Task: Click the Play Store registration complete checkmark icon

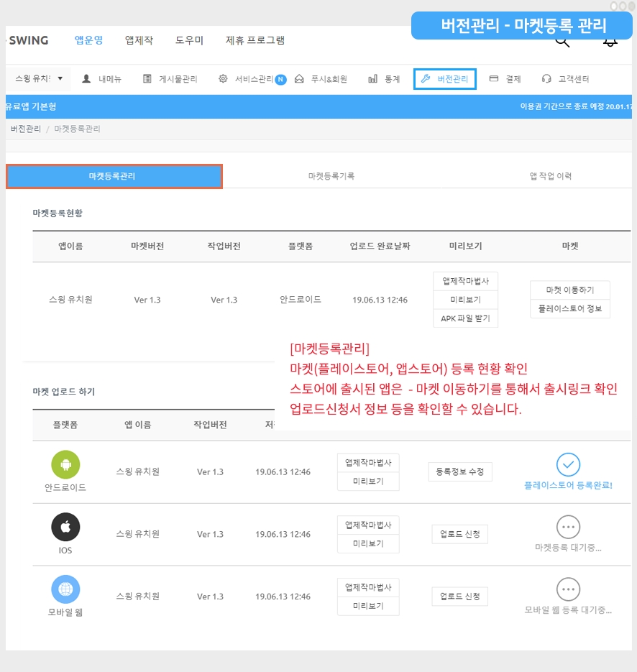Action: pyautogui.click(x=568, y=464)
